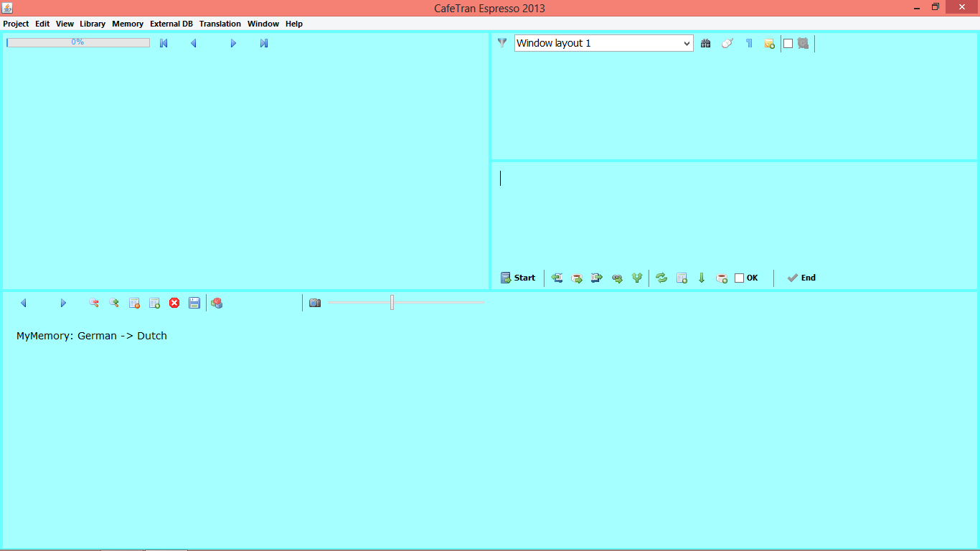This screenshot has height=551, width=980.
Task: Open the Translation menu
Action: pyautogui.click(x=220, y=24)
